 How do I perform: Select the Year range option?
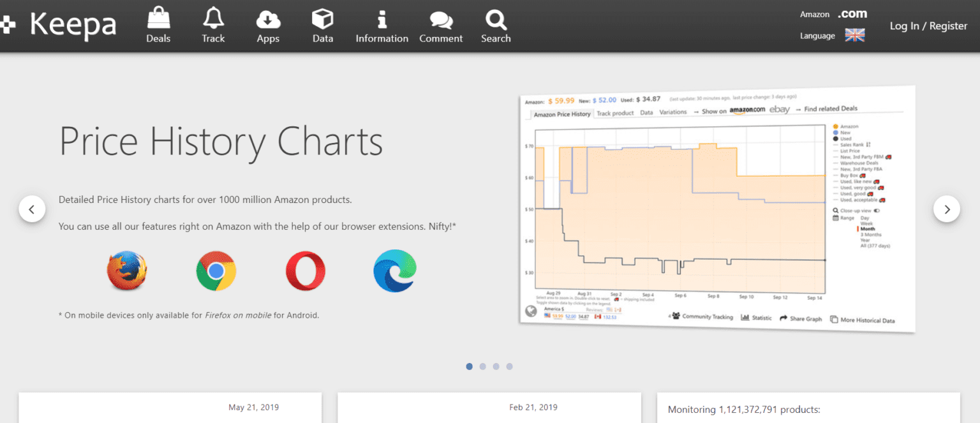pyautogui.click(x=865, y=240)
